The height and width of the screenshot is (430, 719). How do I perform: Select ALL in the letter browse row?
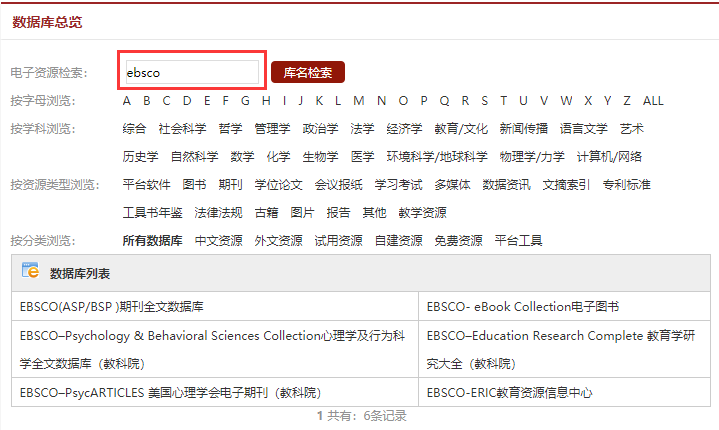[653, 101]
